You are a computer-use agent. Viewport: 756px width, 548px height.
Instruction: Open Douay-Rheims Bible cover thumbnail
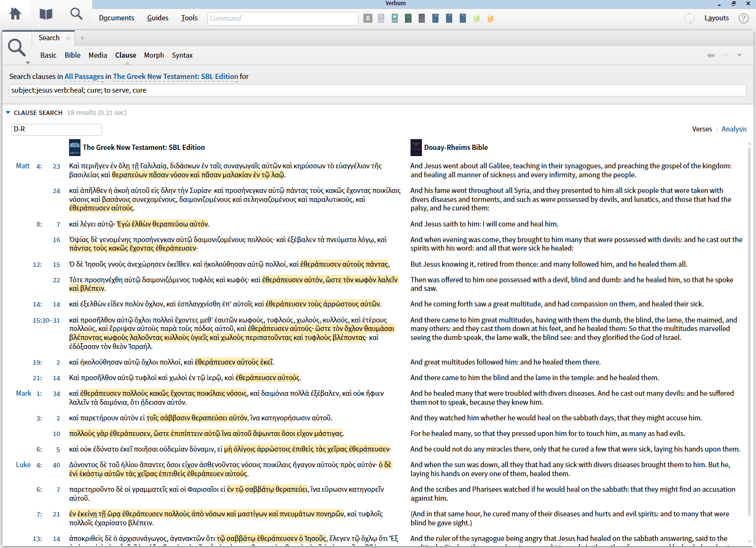[x=416, y=148]
